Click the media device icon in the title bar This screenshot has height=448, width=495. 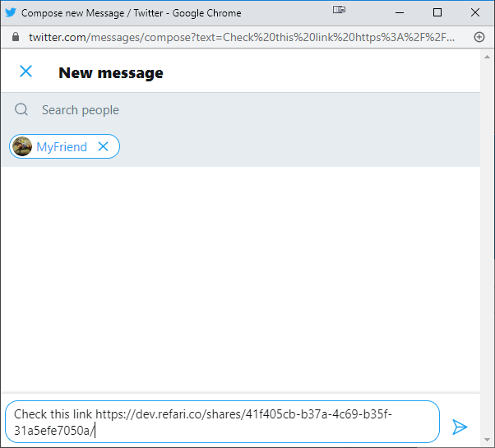339,10
